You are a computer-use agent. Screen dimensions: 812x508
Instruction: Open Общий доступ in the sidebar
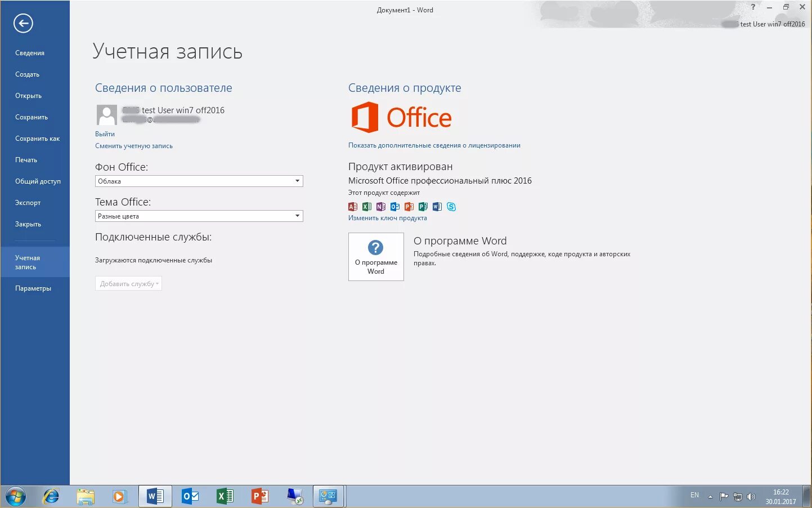click(x=38, y=181)
